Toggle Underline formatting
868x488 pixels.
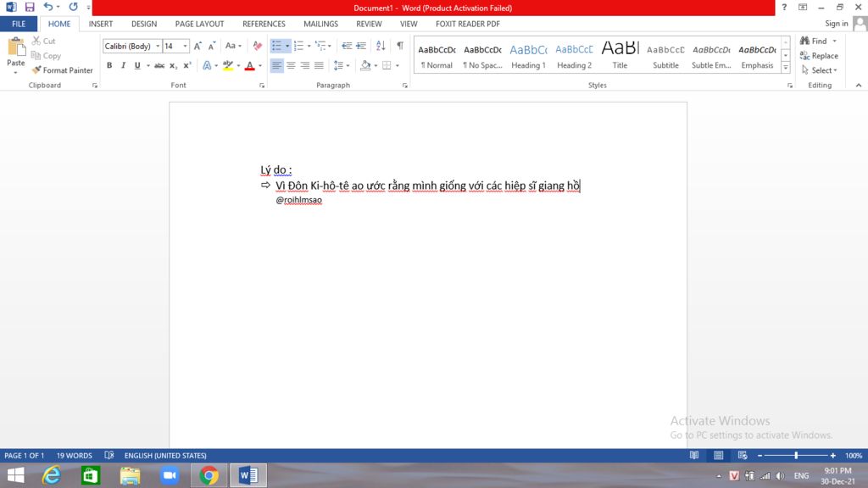pyautogui.click(x=137, y=65)
